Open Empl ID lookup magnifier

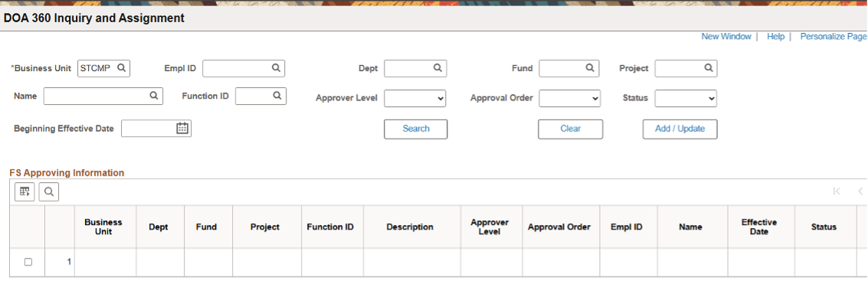276,68
